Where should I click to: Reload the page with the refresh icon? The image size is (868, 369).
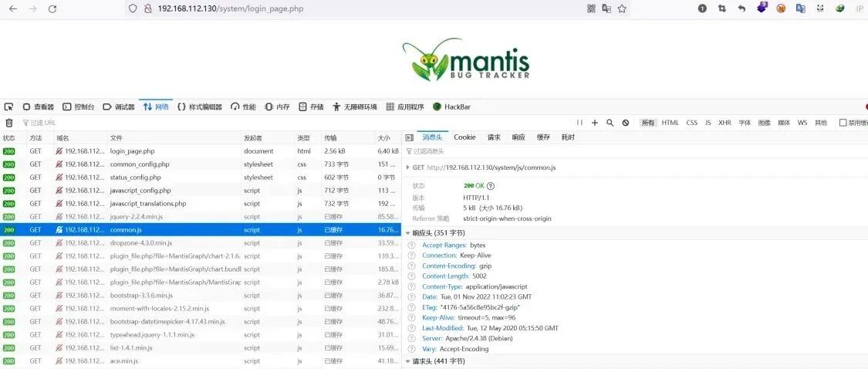pos(52,8)
